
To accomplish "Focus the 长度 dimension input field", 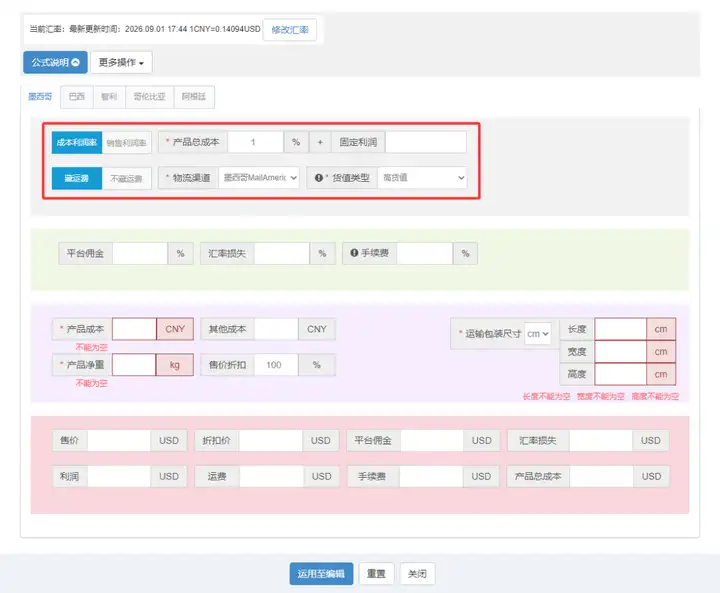I will tap(620, 329).
